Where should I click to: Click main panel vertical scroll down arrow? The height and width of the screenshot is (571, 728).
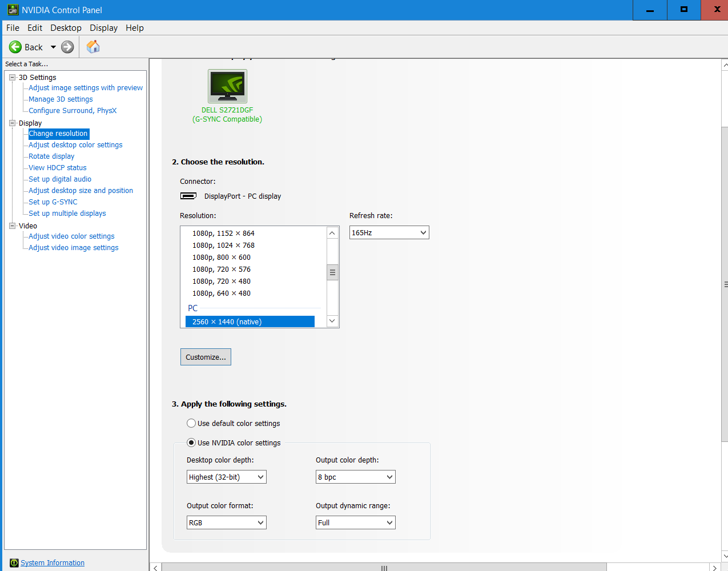point(725,556)
